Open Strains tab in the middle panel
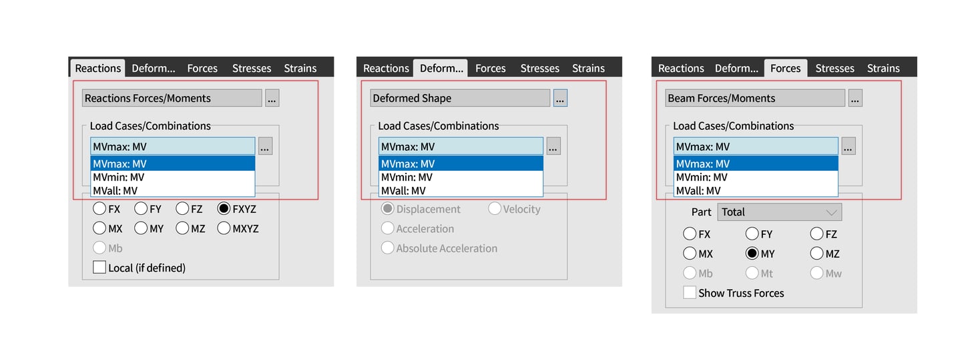The height and width of the screenshot is (347, 980). [x=588, y=68]
